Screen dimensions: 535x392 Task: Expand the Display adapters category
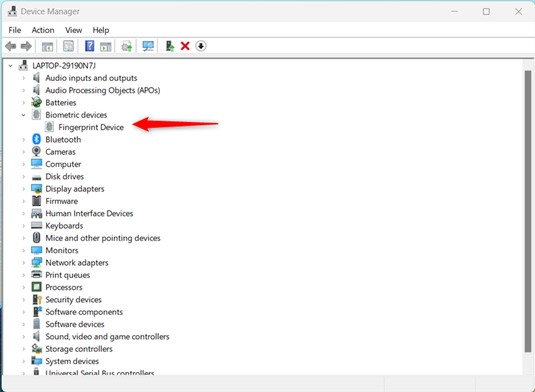[x=23, y=188]
